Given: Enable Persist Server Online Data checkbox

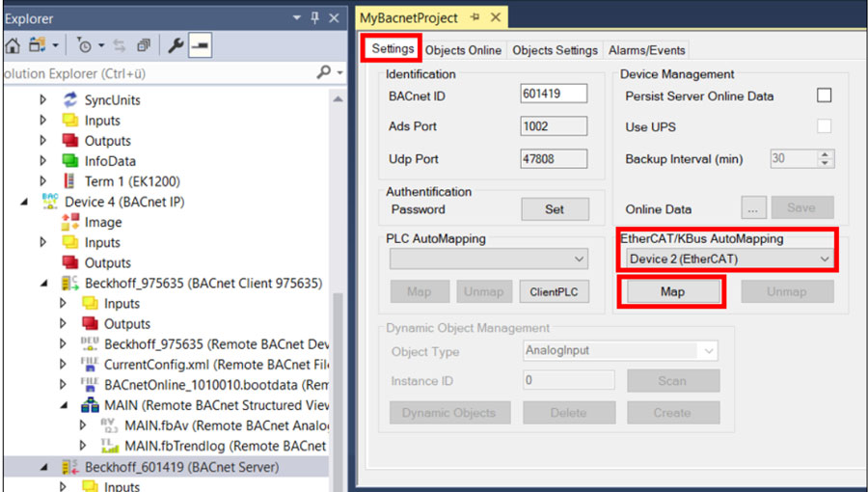Looking at the screenshot, I should (x=825, y=96).
